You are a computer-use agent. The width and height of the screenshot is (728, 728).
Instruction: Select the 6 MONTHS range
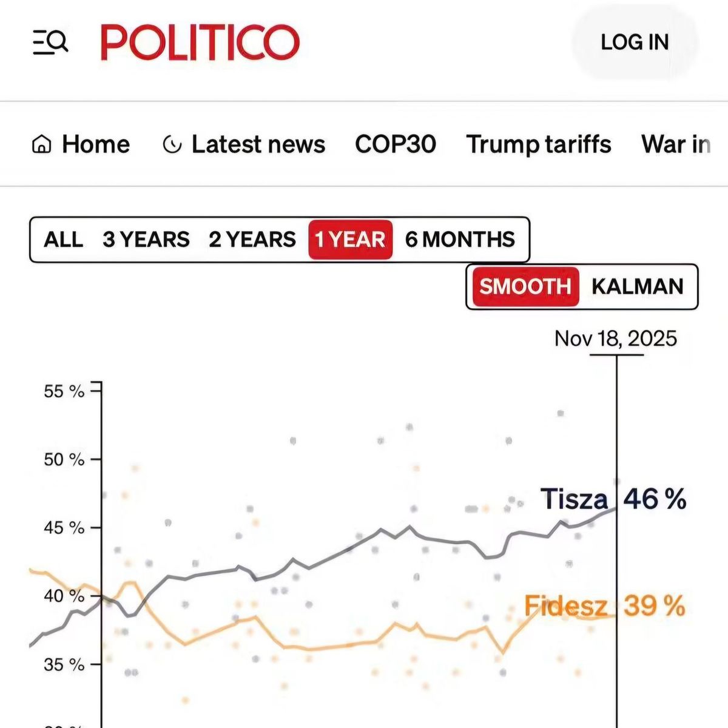(460, 240)
